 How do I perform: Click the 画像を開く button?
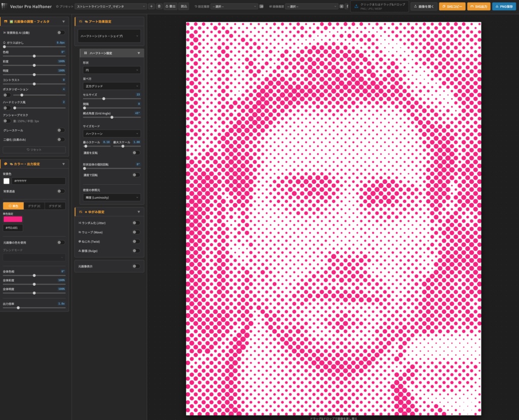click(x=424, y=6)
